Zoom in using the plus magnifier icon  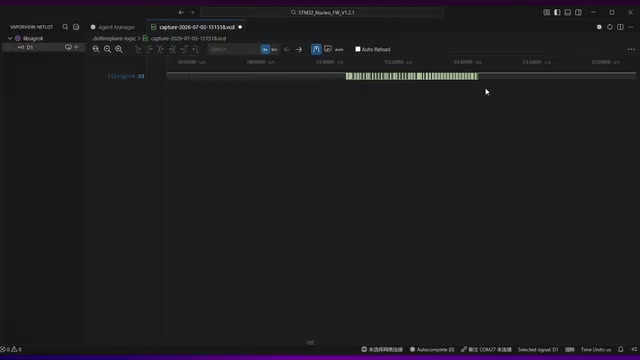119,49
